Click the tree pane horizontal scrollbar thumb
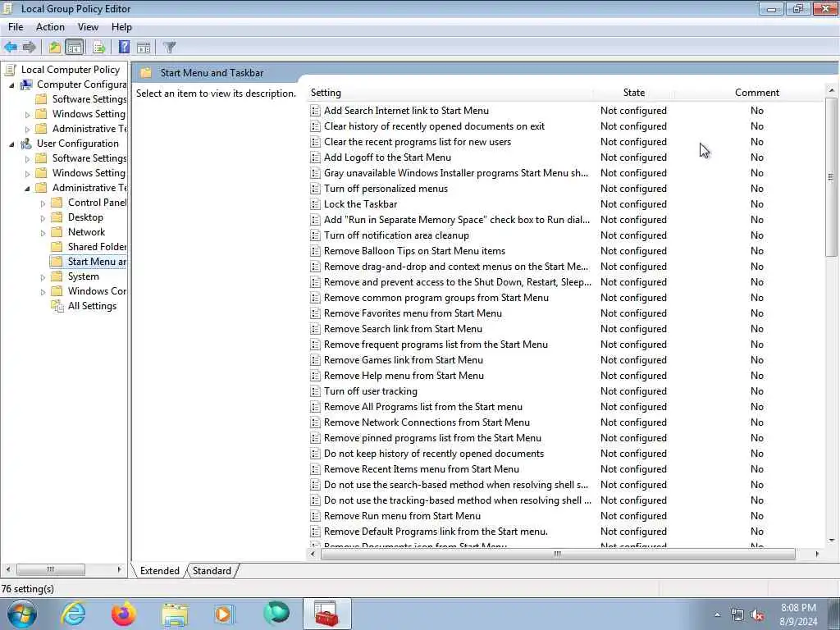Viewport: 840px width, 630px height. tap(50, 569)
